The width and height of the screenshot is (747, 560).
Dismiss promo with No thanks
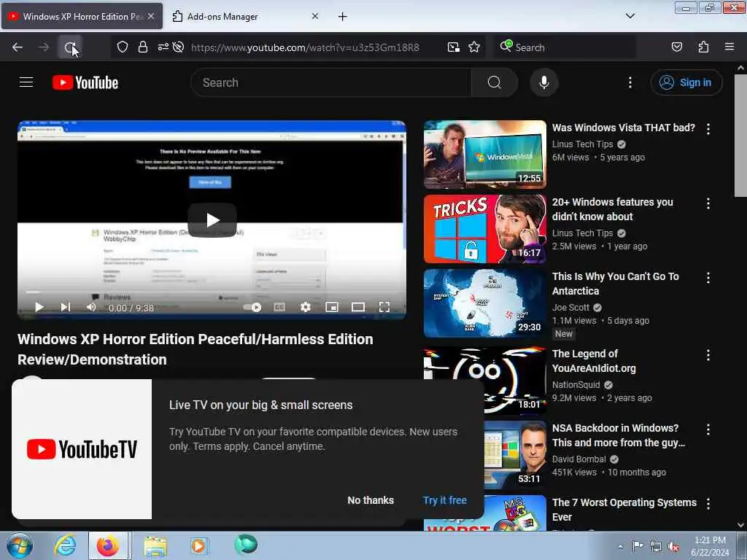pyautogui.click(x=370, y=500)
